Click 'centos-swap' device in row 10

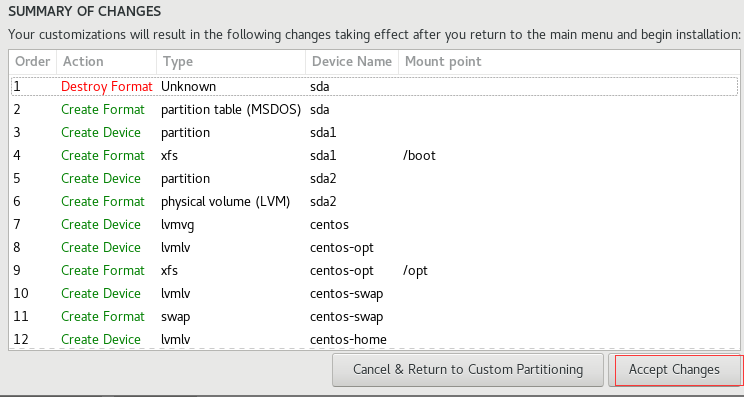click(346, 294)
